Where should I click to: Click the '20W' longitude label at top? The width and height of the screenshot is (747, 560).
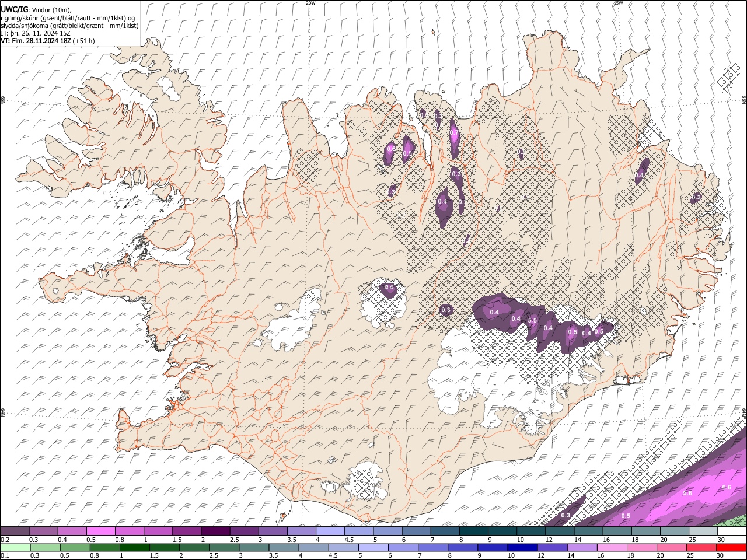coord(311,3)
